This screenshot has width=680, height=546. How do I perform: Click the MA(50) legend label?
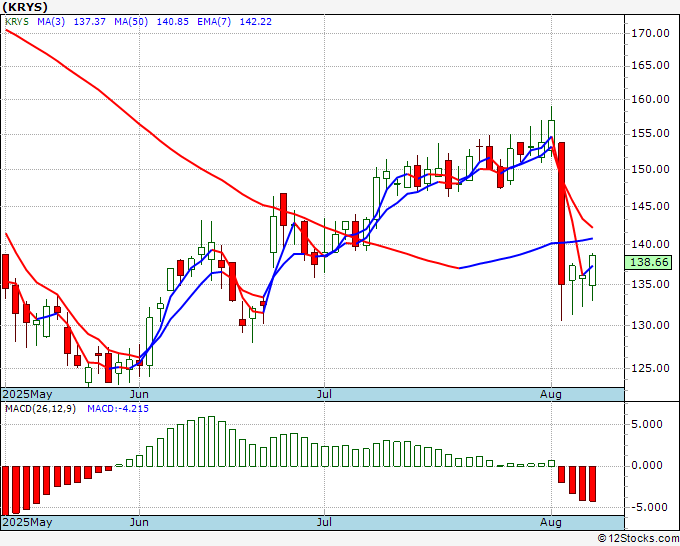pyautogui.click(x=131, y=21)
